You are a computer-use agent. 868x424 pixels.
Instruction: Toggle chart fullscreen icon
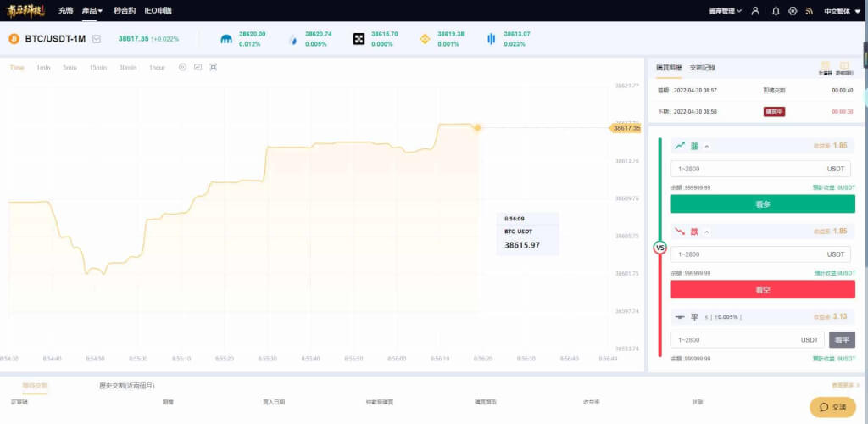point(213,67)
